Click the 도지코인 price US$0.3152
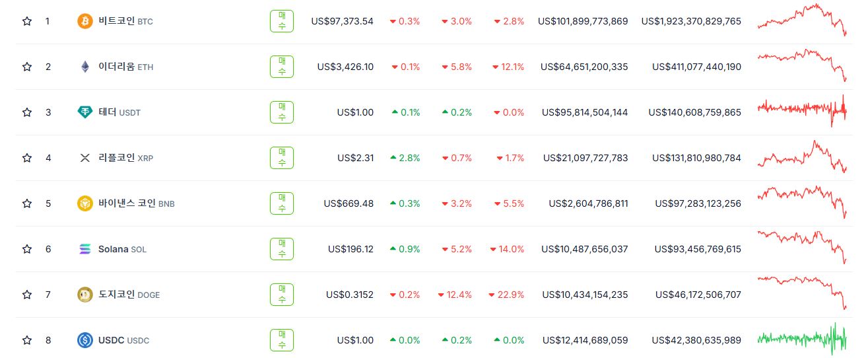Image resolution: width=868 pixels, height=358 pixels. 350,295
